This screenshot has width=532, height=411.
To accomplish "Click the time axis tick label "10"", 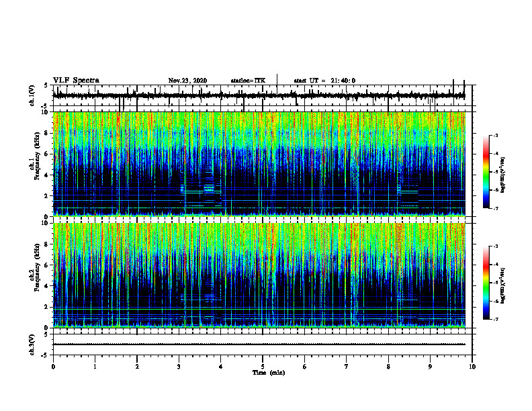I will (x=472, y=367).
